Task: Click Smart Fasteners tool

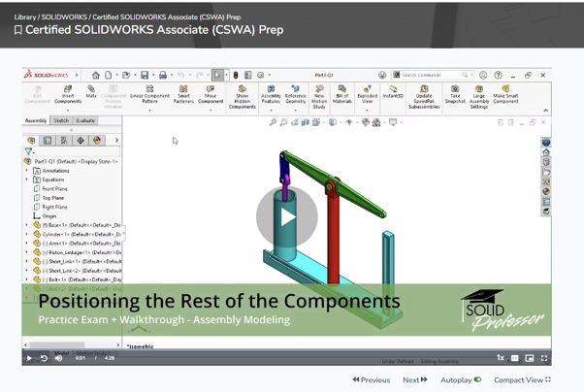Action: tap(183, 95)
